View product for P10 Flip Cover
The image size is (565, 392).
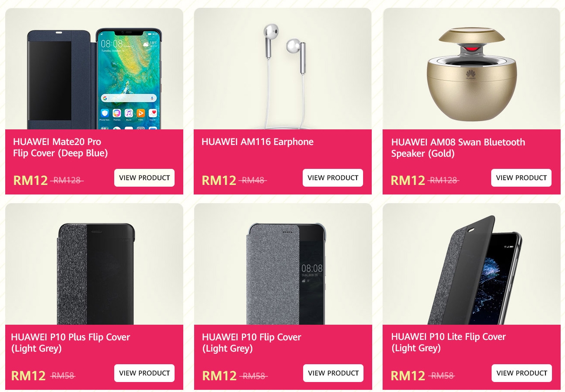(x=333, y=373)
